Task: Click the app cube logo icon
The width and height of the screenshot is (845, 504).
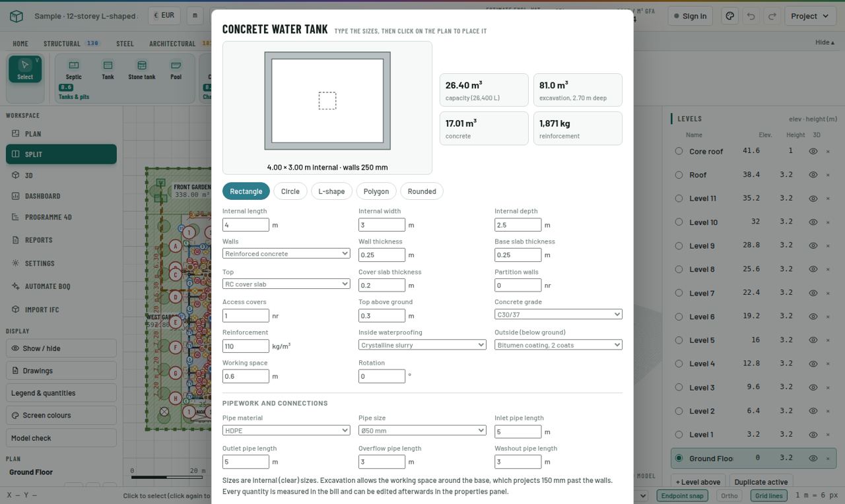Action: 17,16
